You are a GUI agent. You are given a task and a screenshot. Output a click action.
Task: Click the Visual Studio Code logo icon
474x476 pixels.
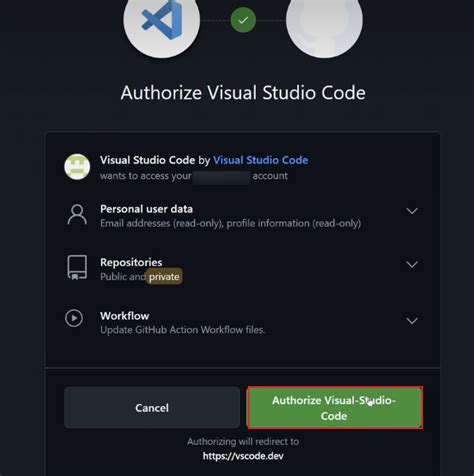pyautogui.click(x=162, y=21)
